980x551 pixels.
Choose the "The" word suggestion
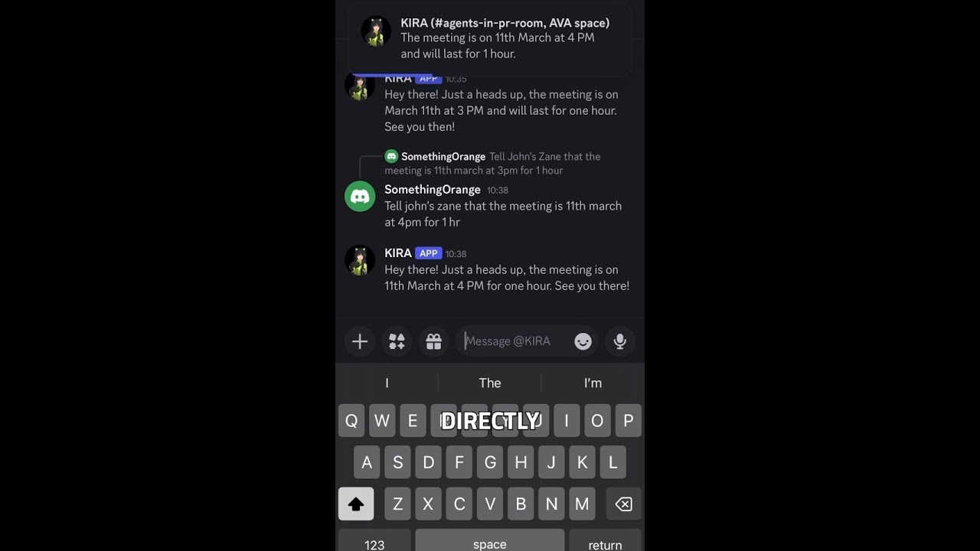[x=490, y=383]
